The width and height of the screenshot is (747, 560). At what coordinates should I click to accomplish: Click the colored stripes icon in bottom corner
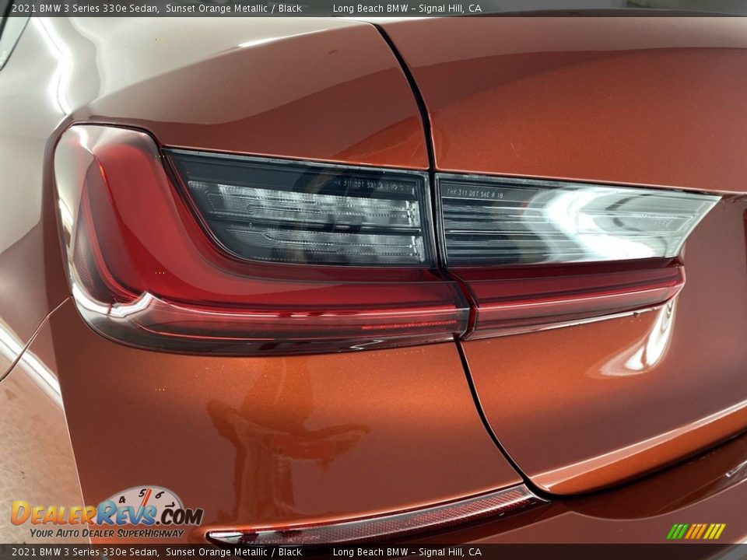[x=696, y=531]
